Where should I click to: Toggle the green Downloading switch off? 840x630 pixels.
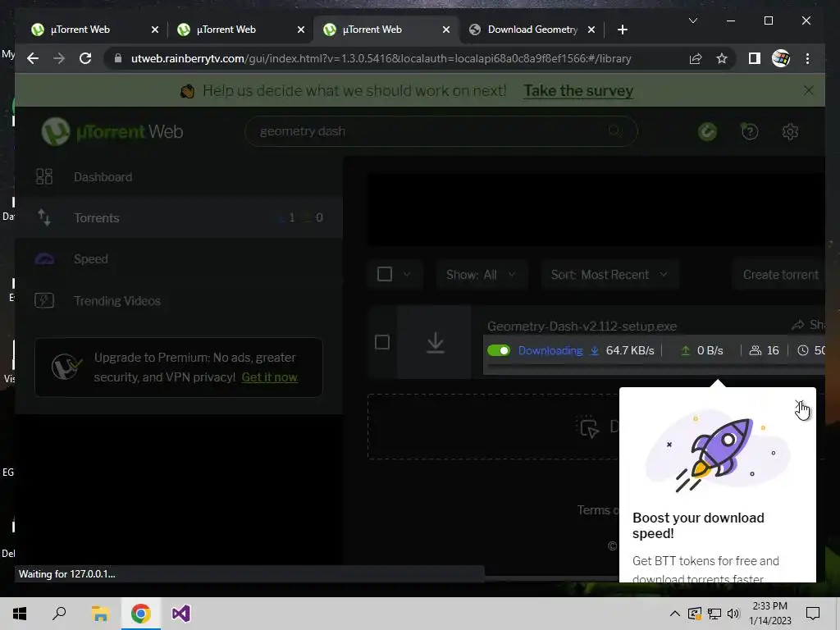(498, 350)
